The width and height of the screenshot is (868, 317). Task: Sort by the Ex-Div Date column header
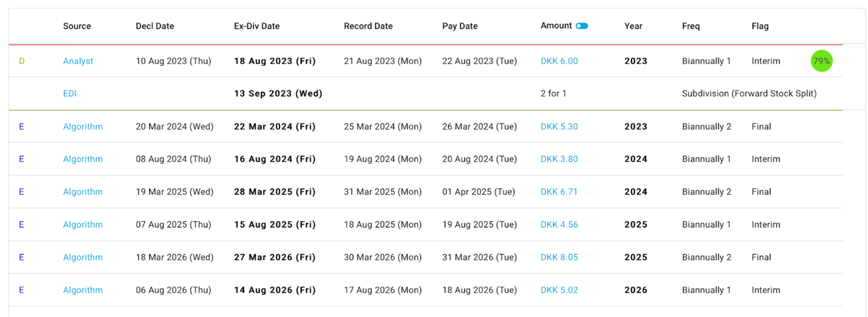pyautogui.click(x=257, y=26)
